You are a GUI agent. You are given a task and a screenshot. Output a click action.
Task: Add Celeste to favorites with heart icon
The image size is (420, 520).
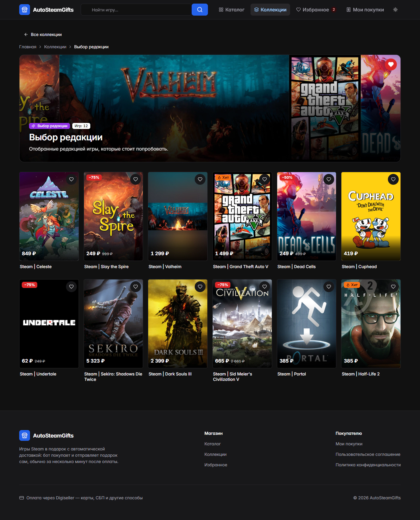click(x=71, y=179)
